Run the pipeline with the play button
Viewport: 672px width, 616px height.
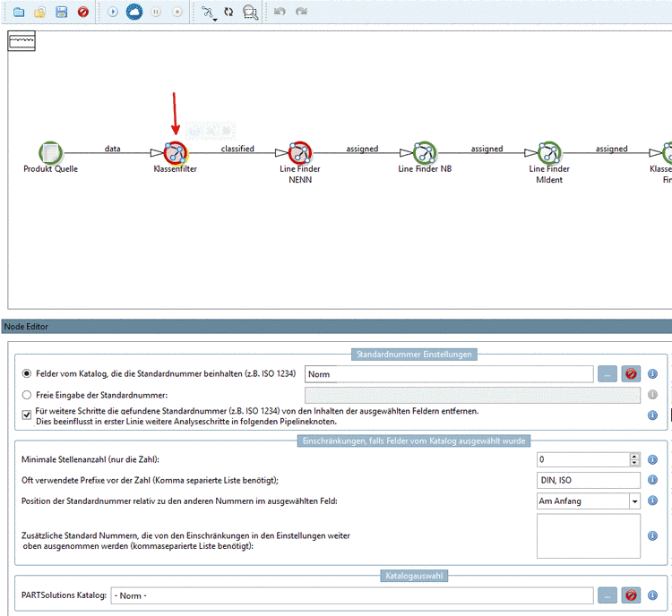(113, 12)
